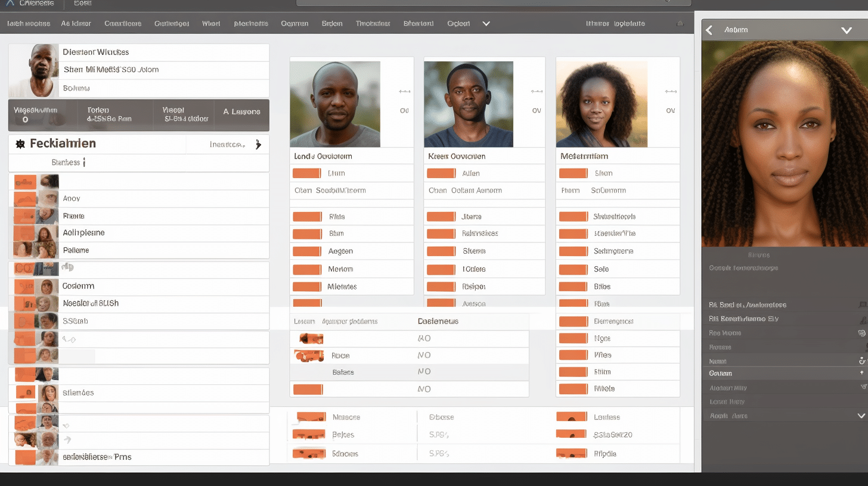Click the double-arrow icon on the Lends Ooolotorn card

tap(404, 92)
